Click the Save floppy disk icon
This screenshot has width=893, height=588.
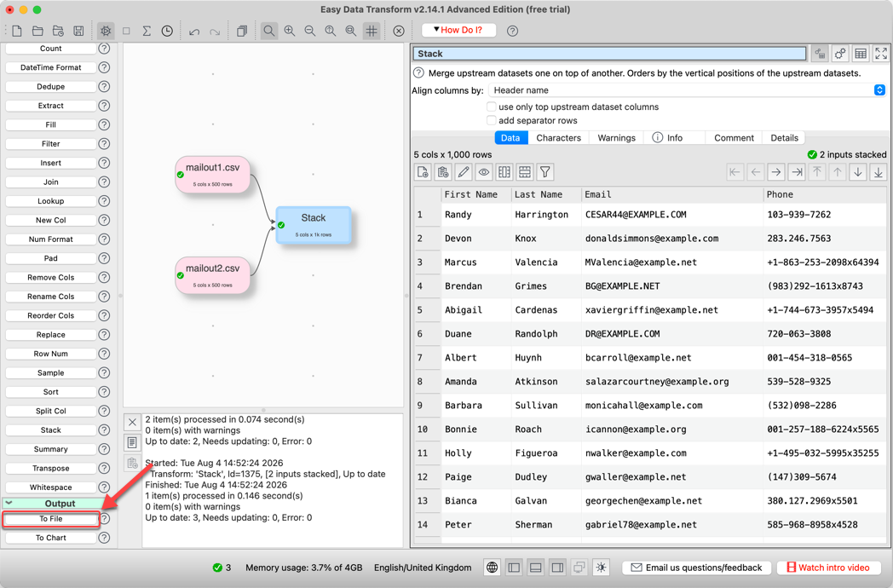click(x=78, y=31)
